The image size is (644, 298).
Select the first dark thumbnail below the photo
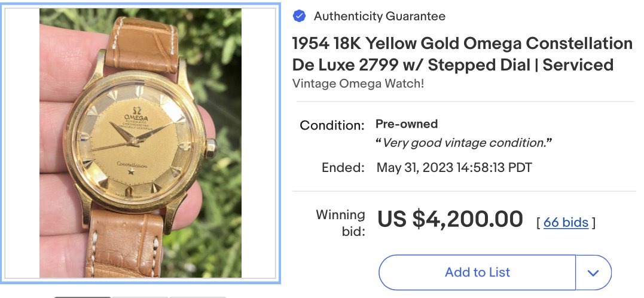pyautogui.click(x=83, y=296)
